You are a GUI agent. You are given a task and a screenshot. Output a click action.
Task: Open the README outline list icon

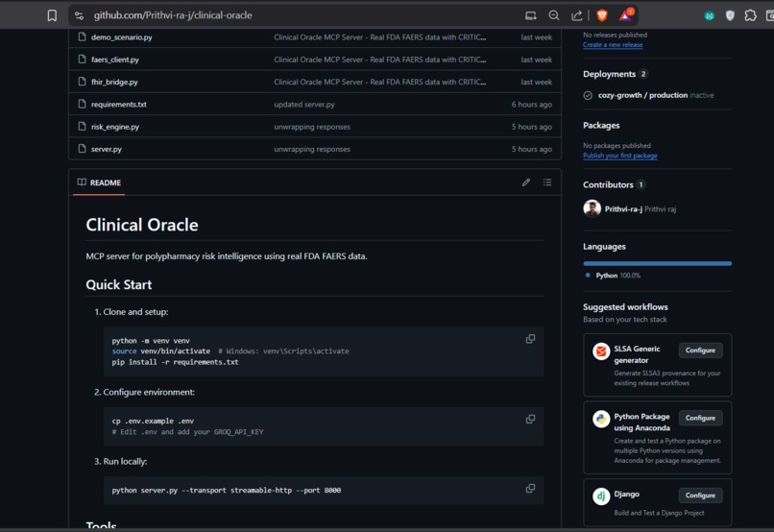point(547,182)
